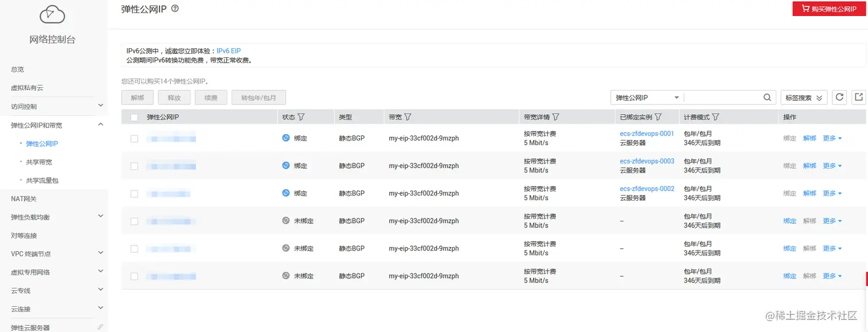
Task: Open the ecs-zfdevops-0003 instance link
Action: (x=647, y=161)
